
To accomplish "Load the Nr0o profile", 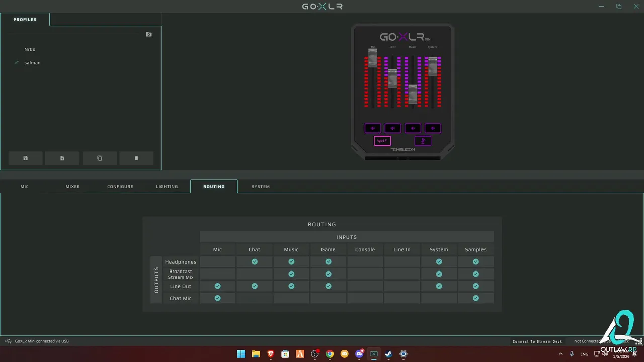I will click(x=30, y=50).
